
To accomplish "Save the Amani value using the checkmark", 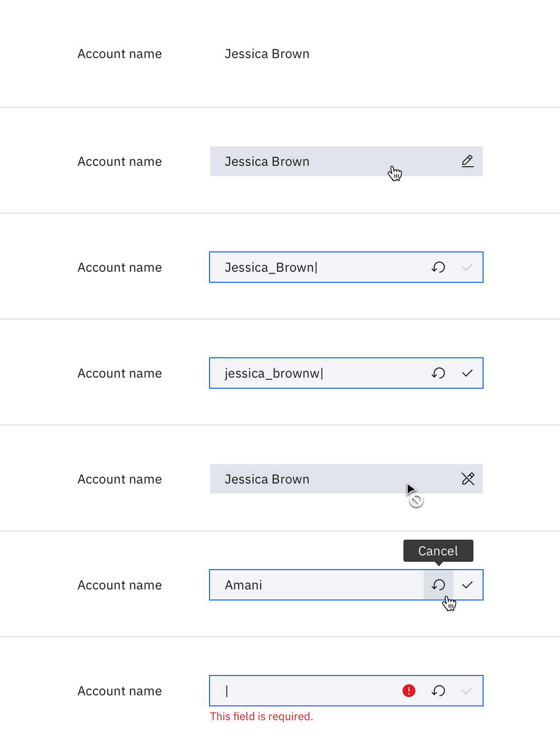I will 468,585.
